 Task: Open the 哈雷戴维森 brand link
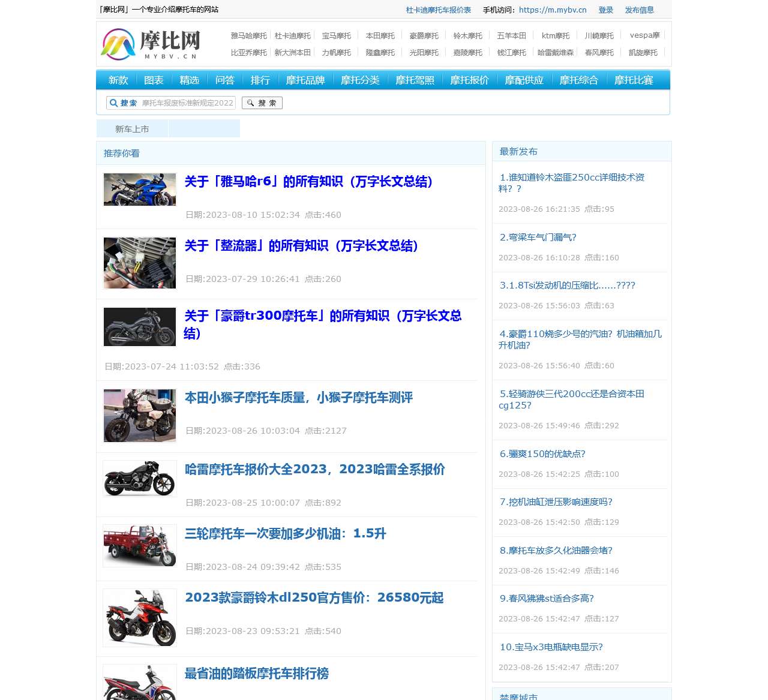coord(556,53)
